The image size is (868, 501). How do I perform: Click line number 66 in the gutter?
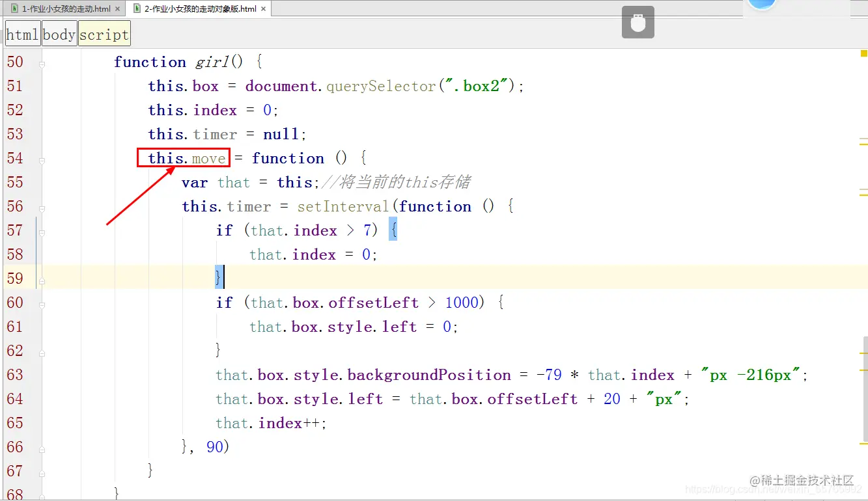pos(15,447)
